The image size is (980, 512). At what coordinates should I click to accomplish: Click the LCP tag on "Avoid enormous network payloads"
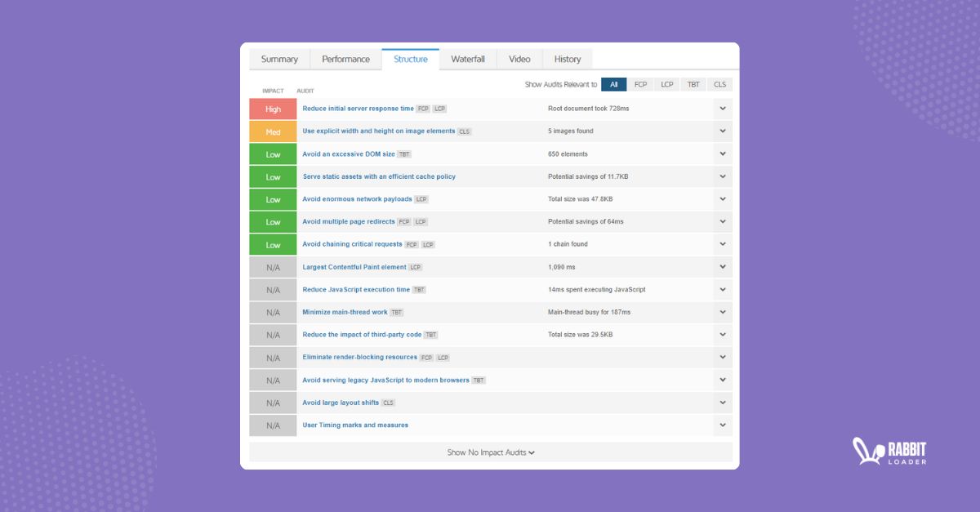pyautogui.click(x=421, y=198)
